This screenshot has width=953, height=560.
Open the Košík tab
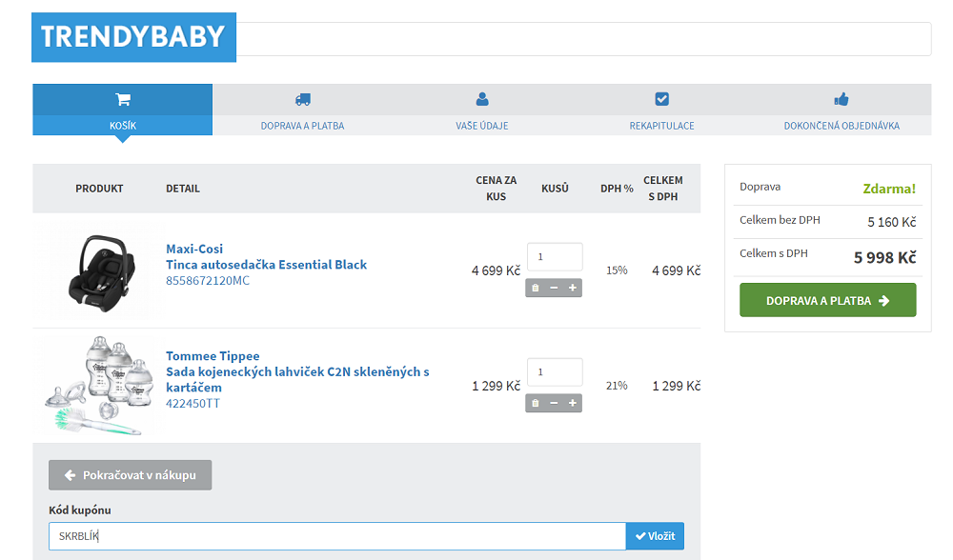click(123, 110)
